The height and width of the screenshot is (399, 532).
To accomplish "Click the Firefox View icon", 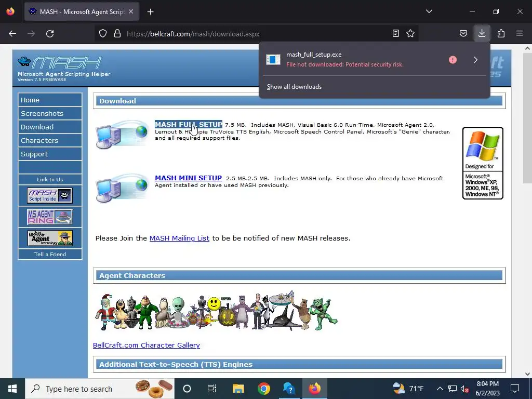I will 10,11.
